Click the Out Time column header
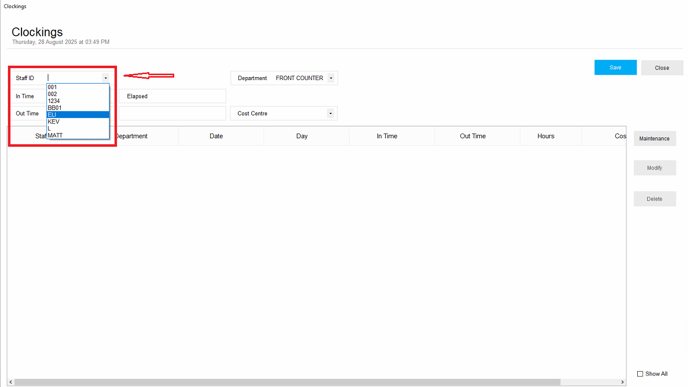Viewport: 688px width, 387px height. [477, 136]
